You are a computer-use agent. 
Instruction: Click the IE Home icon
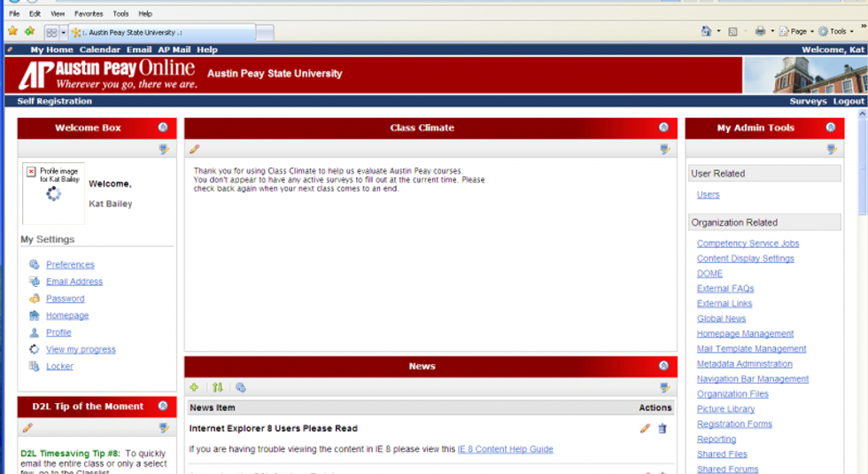coord(706,31)
